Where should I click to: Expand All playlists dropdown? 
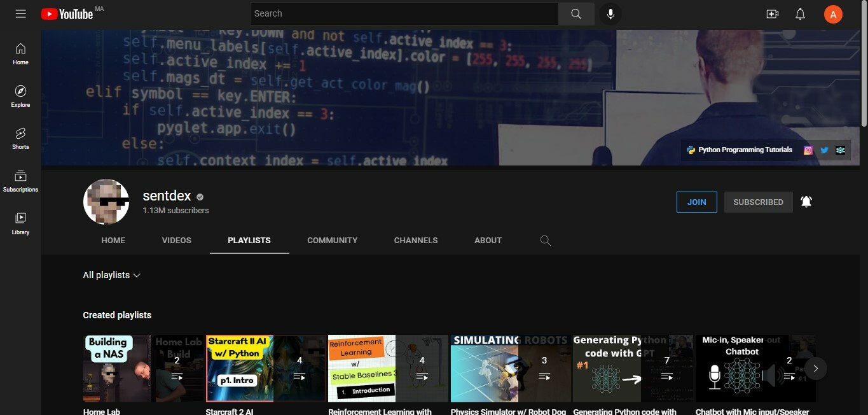point(111,275)
